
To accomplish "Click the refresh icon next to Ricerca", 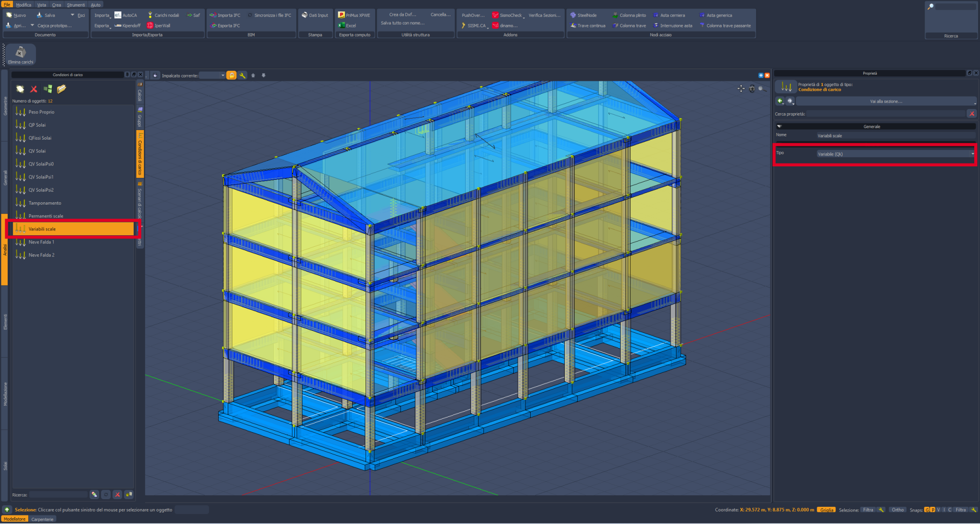I will [x=106, y=495].
